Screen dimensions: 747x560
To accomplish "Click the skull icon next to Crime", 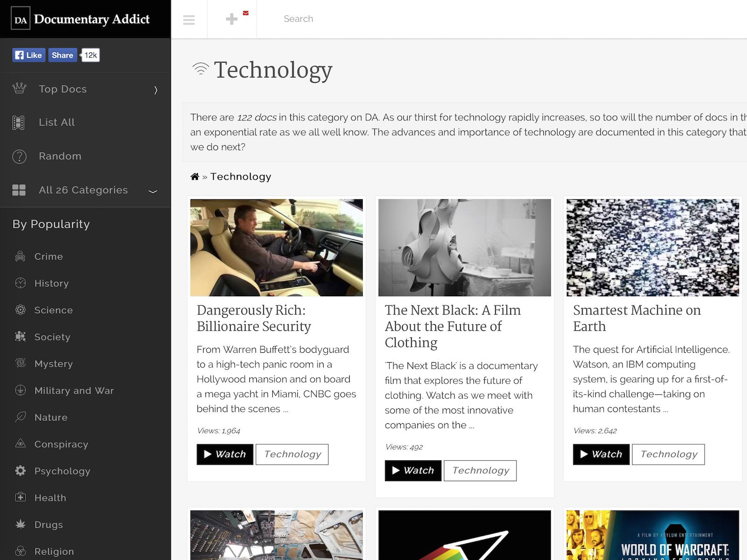I will click(x=20, y=256).
